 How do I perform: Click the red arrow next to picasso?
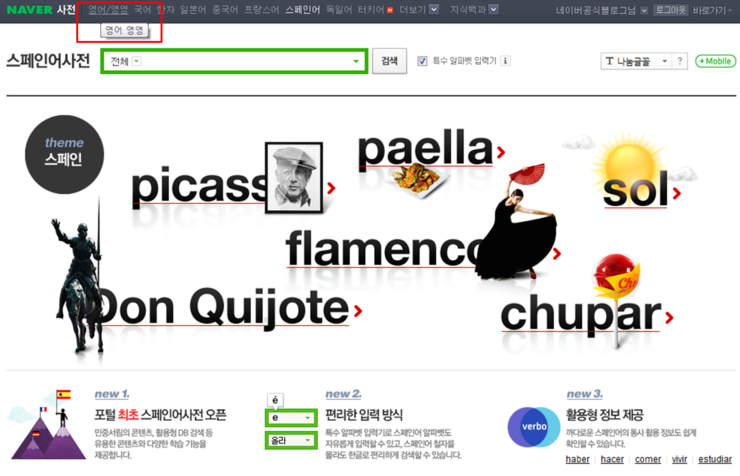[x=331, y=188]
